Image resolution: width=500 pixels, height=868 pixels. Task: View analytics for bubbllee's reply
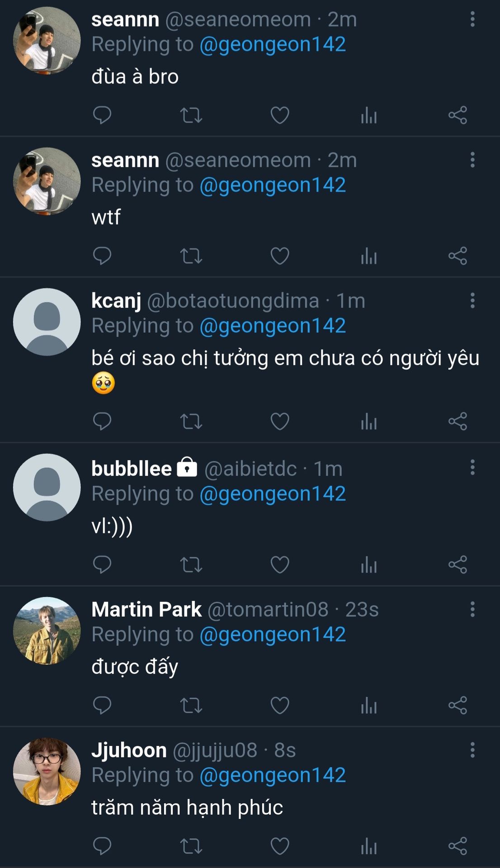click(369, 565)
